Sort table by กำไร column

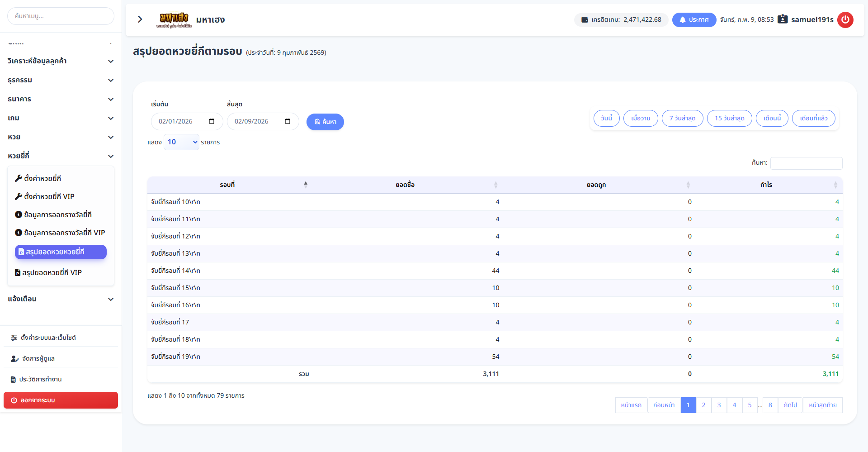(766, 185)
